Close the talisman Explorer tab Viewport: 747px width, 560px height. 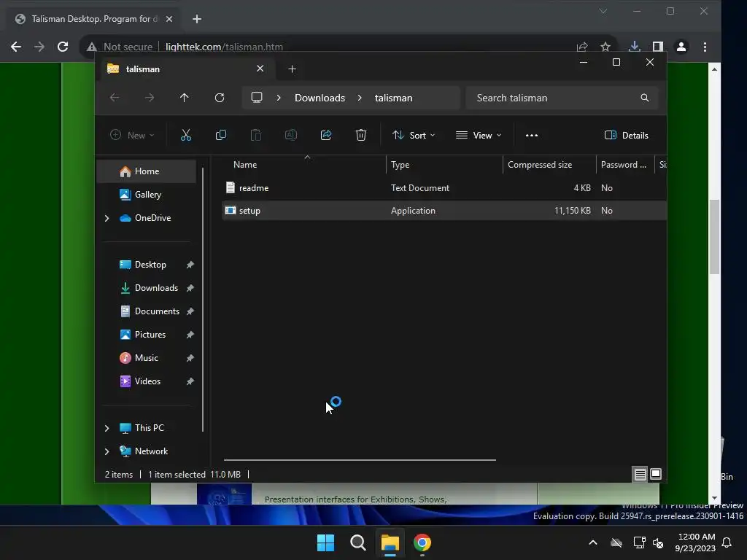260,69
